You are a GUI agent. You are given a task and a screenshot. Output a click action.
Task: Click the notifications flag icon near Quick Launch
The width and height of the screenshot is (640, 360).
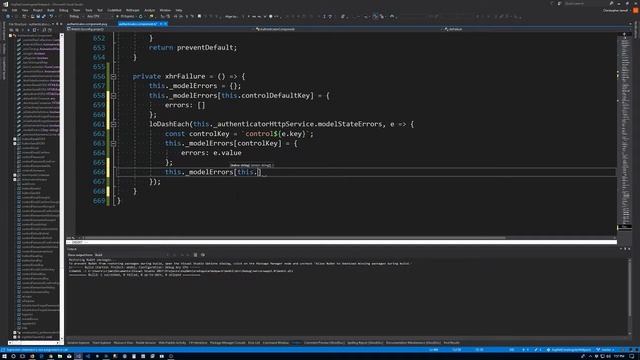click(552, 4)
